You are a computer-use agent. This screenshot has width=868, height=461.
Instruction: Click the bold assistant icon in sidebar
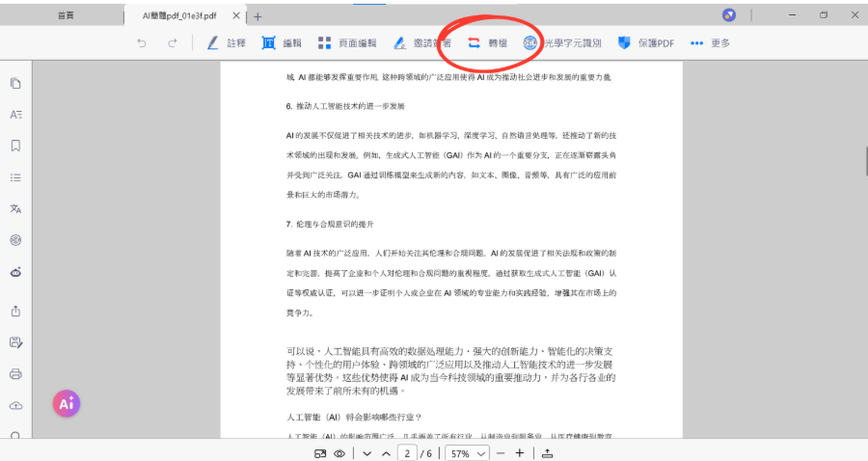(x=15, y=272)
